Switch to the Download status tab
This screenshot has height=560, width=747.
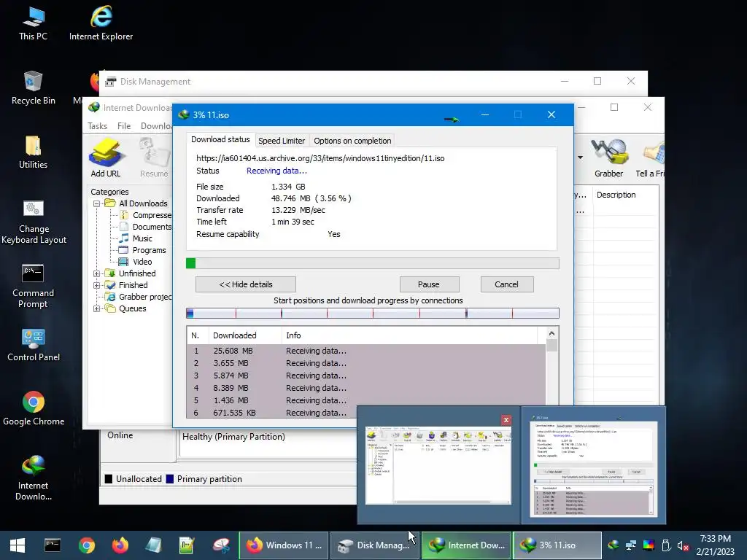point(220,139)
